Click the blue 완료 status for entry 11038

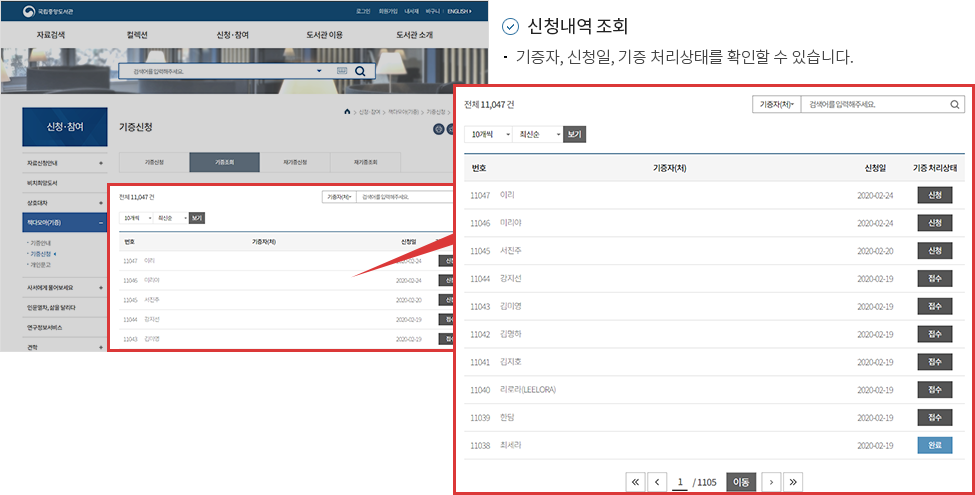click(x=934, y=445)
